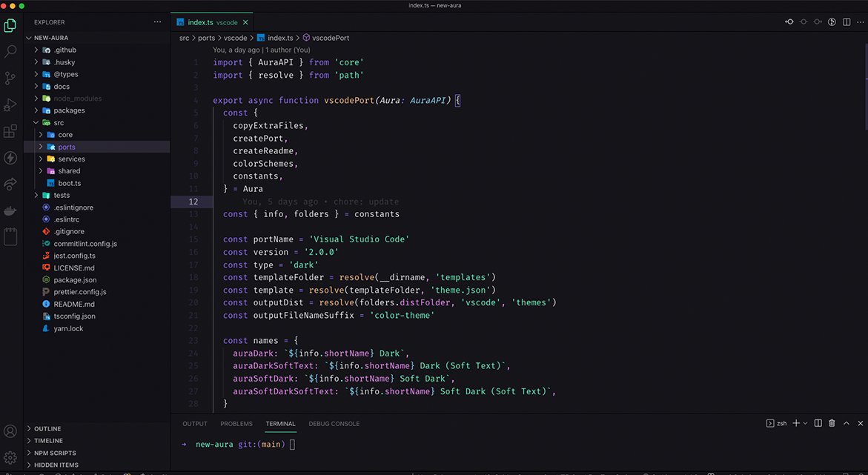Open Explorer more actions ellipsis
The height and width of the screenshot is (475, 868).
point(157,22)
